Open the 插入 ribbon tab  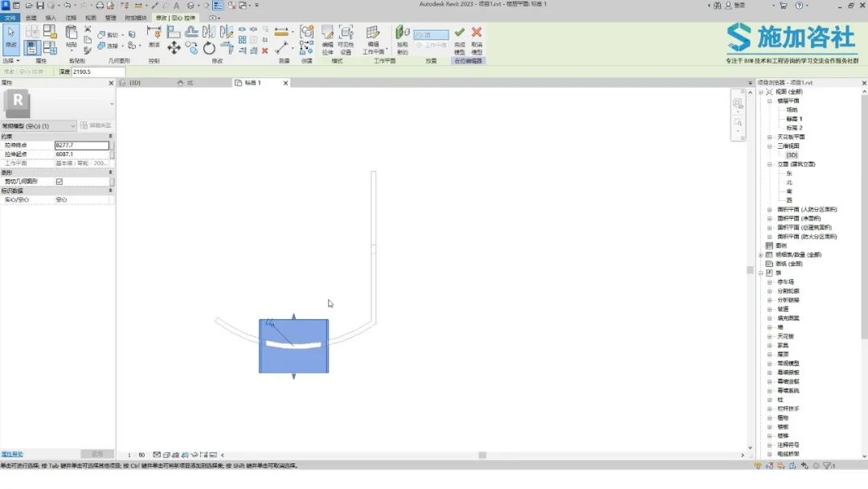[51, 18]
